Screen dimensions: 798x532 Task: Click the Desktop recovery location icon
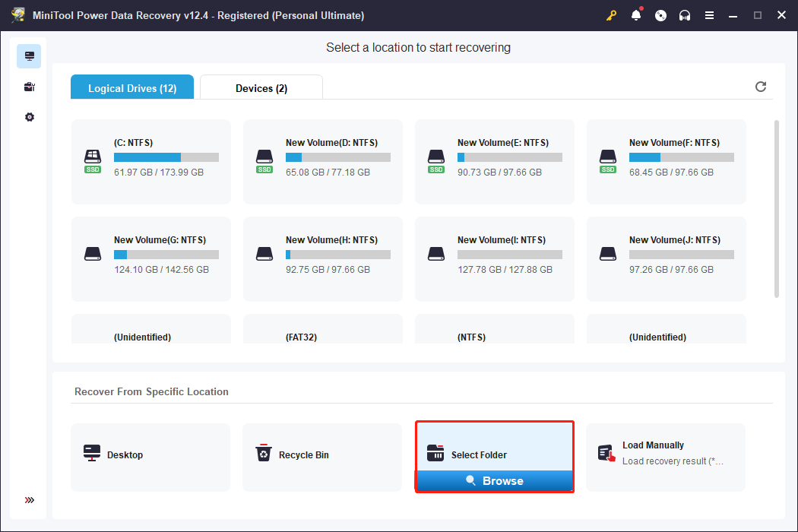click(x=92, y=453)
